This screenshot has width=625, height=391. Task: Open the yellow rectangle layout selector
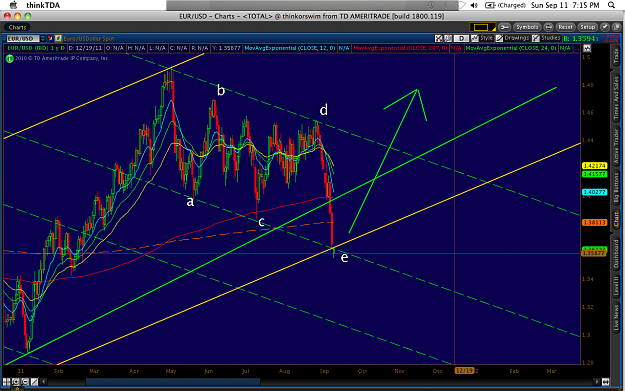(482, 27)
